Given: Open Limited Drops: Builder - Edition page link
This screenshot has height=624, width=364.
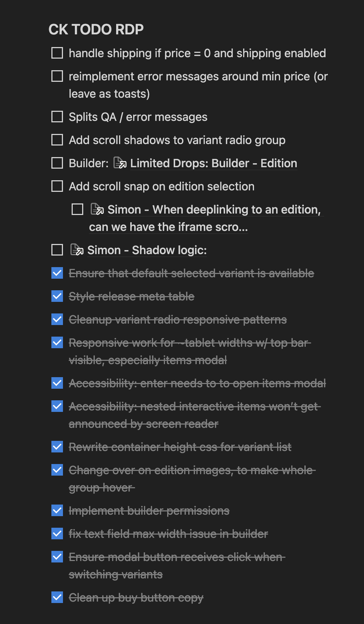Looking at the screenshot, I should click(213, 163).
